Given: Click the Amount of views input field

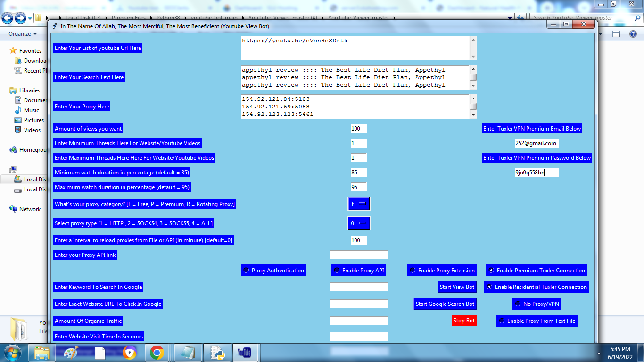Looking at the screenshot, I should 358,128.
